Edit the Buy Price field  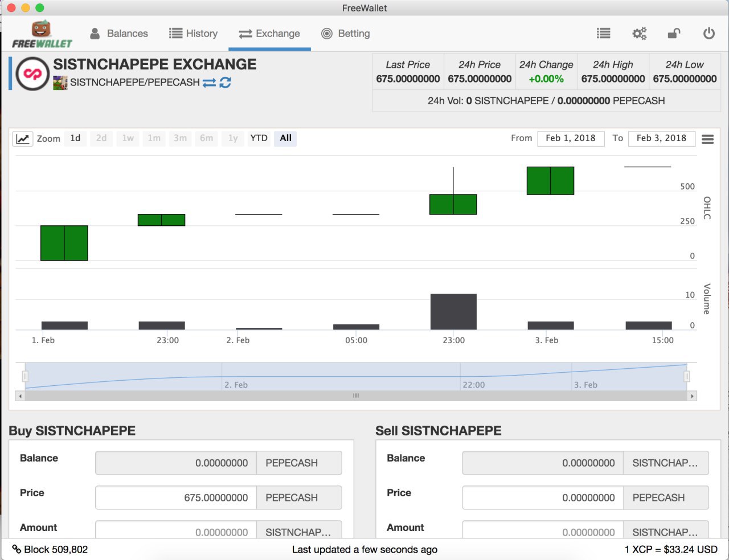[x=176, y=497]
